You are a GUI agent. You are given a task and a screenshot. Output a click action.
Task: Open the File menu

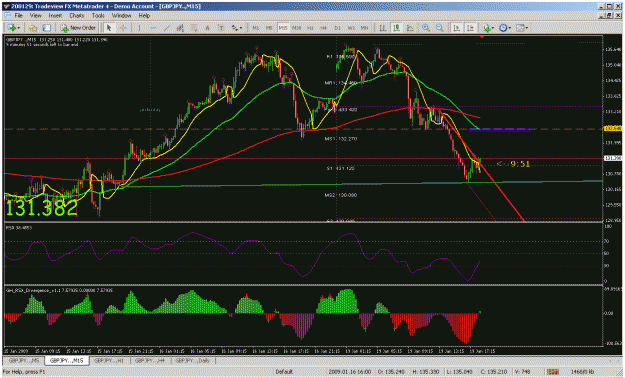[18, 16]
